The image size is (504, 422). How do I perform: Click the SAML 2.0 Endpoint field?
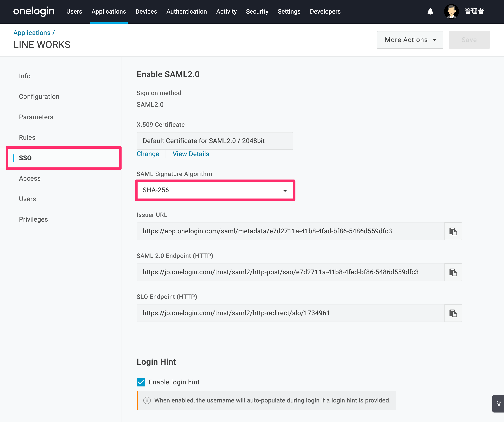click(291, 272)
